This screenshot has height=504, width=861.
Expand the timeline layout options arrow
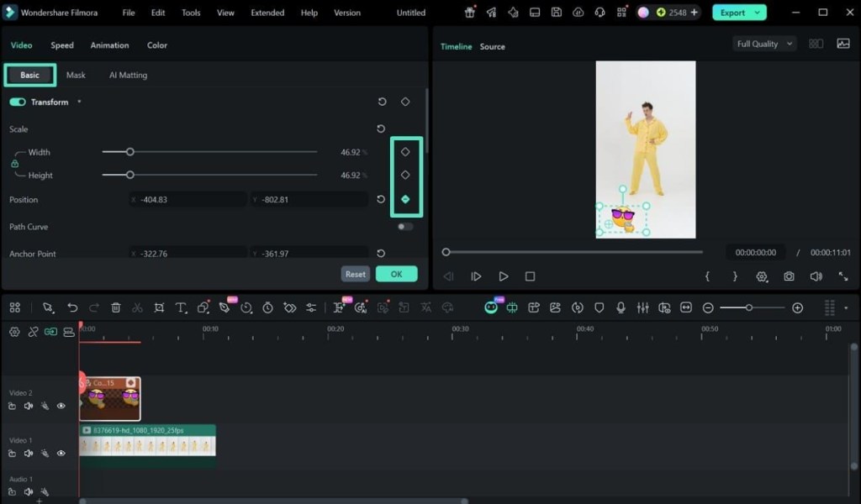[x=846, y=307]
